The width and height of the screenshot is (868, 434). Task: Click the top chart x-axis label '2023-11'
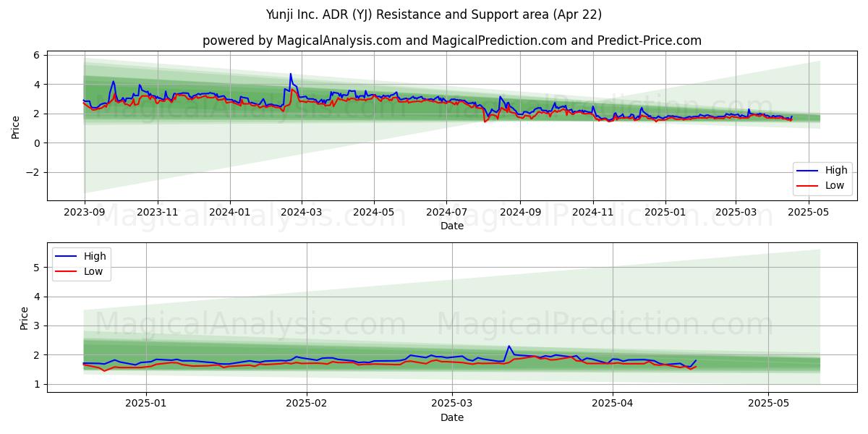click(x=158, y=213)
